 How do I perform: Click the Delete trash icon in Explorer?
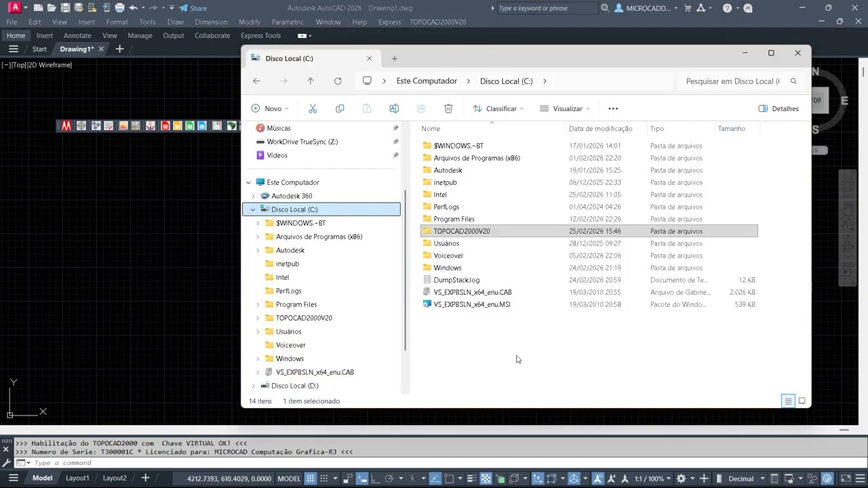448,108
